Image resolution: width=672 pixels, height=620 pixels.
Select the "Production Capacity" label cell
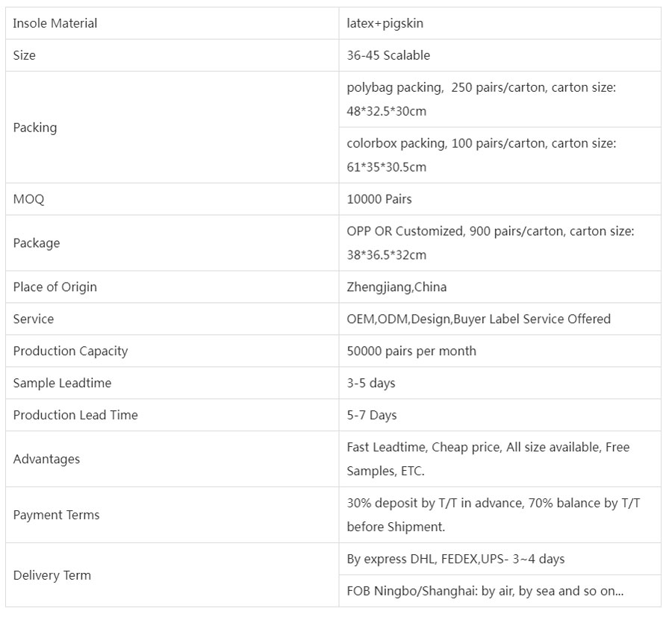coord(70,351)
